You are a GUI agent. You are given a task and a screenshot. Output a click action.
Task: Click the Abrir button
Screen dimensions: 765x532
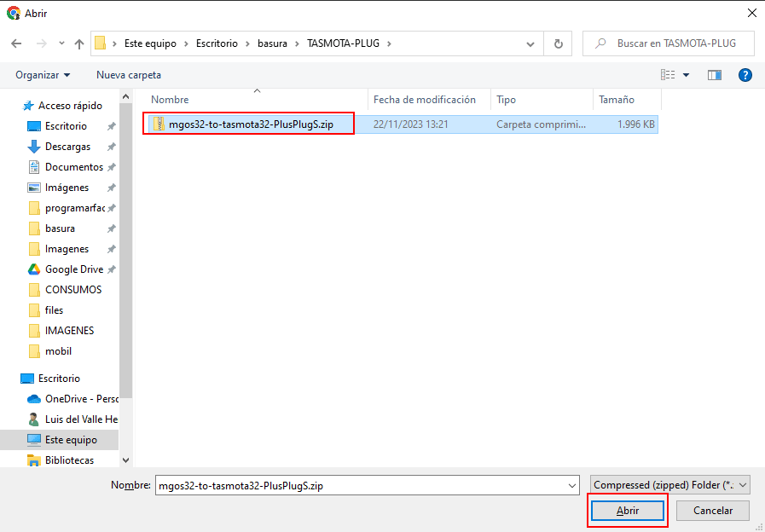tap(628, 510)
